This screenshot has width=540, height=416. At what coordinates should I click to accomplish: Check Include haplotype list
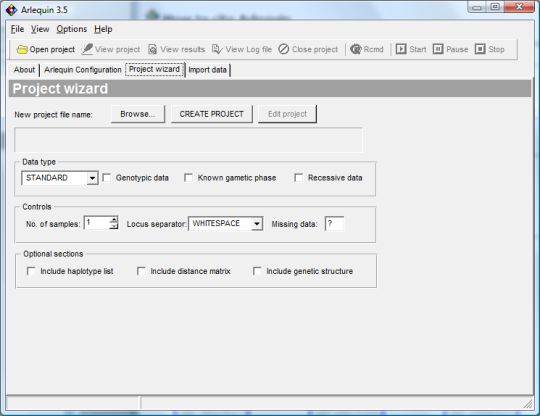point(31,271)
